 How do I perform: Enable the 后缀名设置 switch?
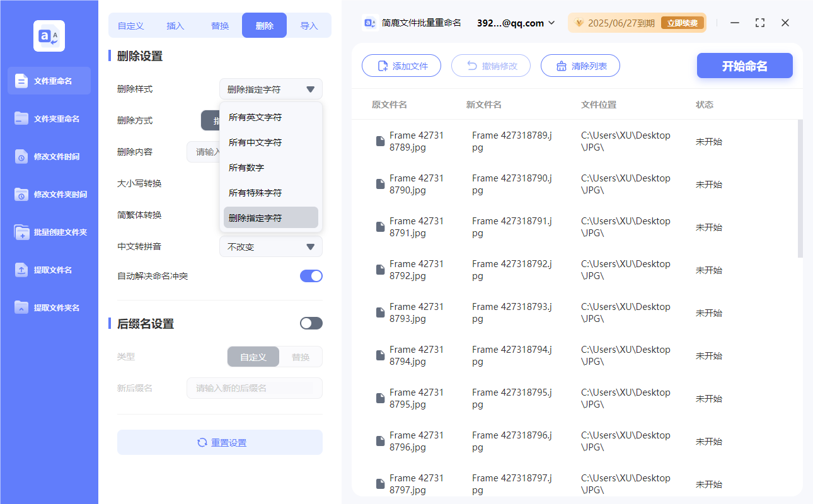tap(311, 323)
